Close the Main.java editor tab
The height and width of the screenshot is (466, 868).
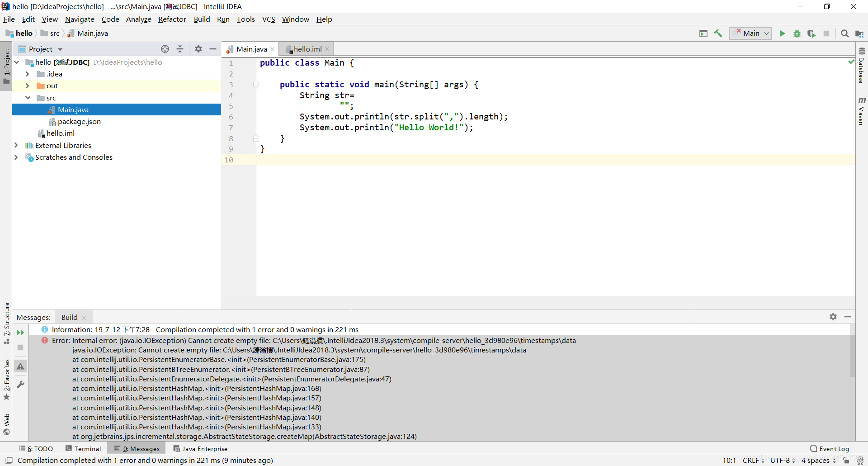[273, 49]
